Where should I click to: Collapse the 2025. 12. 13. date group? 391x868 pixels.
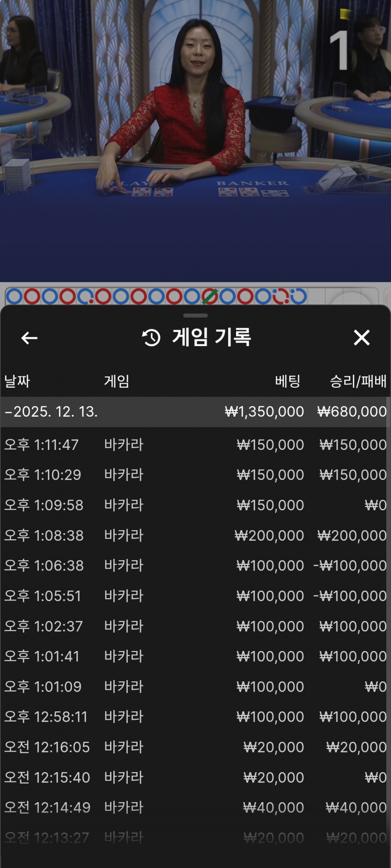click(x=8, y=412)
